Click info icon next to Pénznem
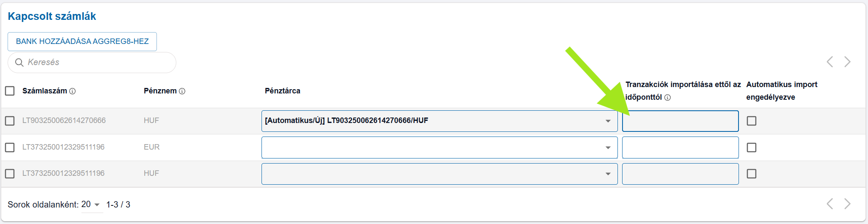Viewport: 868px width, 224px height. click(182, 91)
